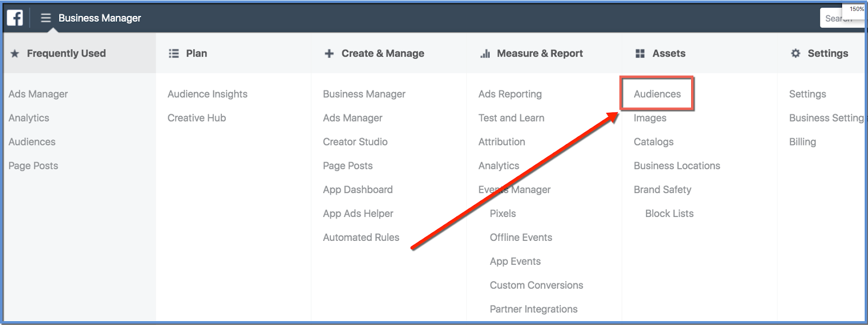The width and height of the screenshot is (868, 325).
Task: Open App Events
Action: point(515,261)
